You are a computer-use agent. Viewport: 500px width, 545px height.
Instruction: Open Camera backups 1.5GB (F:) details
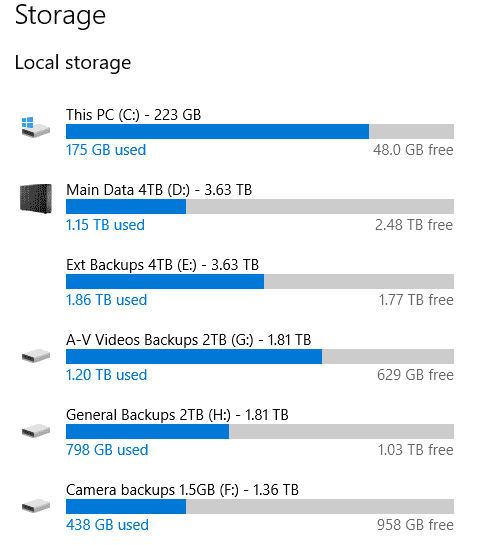tap(182, 490)
